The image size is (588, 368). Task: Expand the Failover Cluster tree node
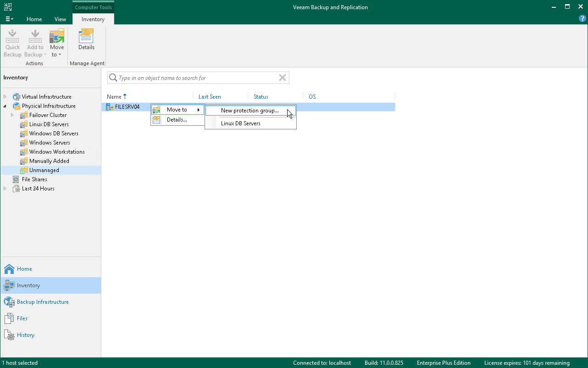[x=12, y=115]
